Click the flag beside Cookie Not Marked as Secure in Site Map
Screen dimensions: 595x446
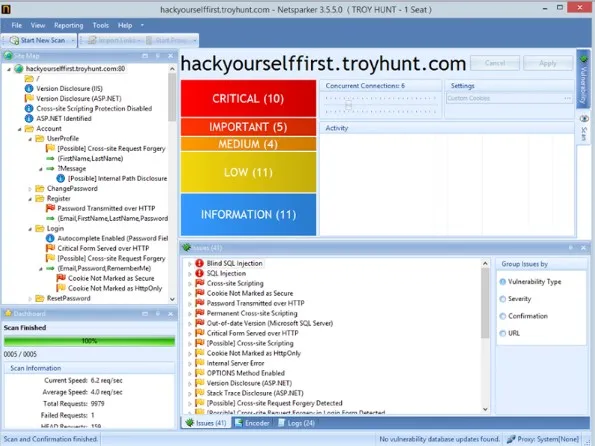[61, 278]
